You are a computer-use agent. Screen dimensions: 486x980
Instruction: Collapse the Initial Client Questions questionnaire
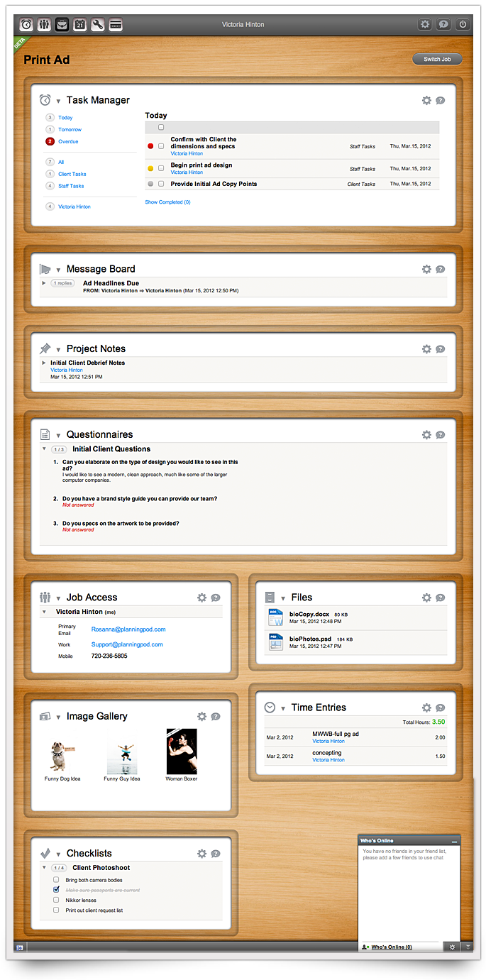[44, 449]
